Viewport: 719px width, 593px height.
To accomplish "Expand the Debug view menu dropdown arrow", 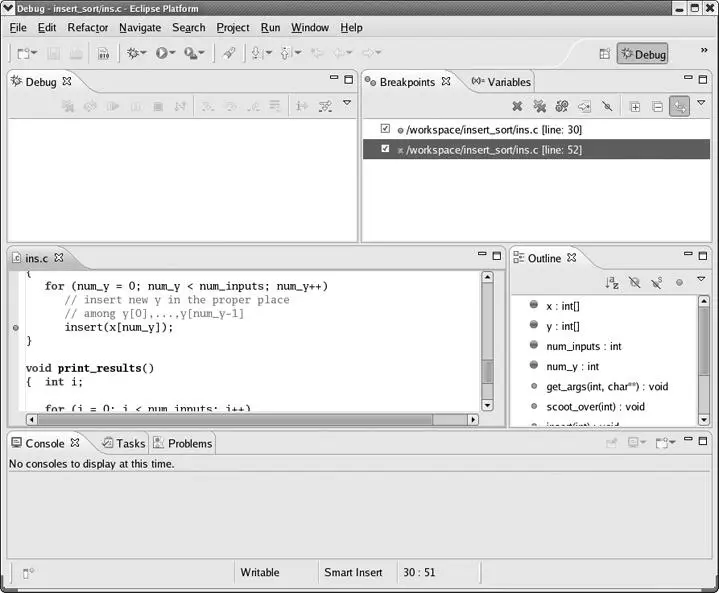I will (x=347, y=103).
